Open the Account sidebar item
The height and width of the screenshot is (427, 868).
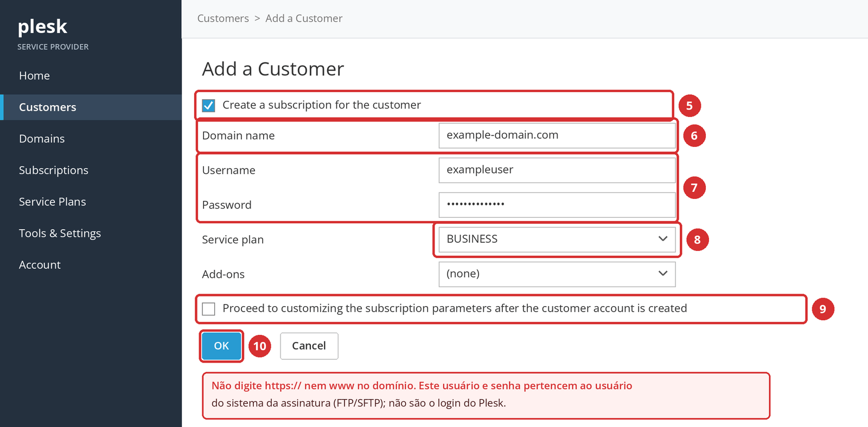40,265
